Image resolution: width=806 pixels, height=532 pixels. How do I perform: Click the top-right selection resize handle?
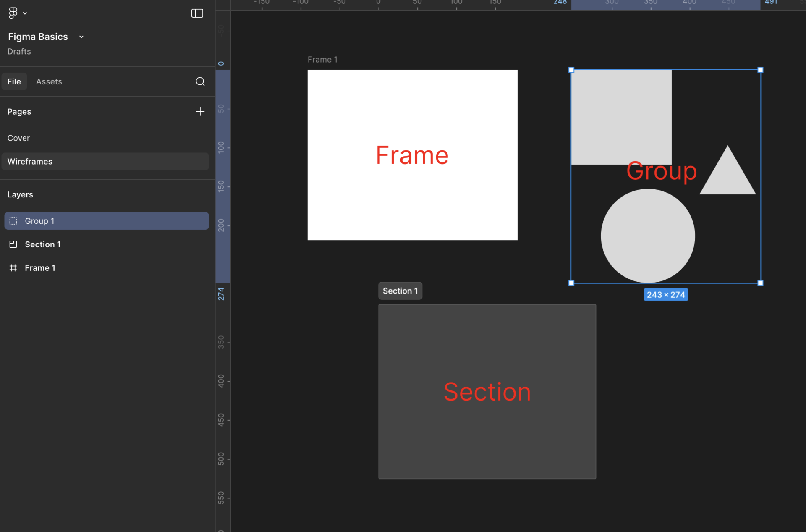pos(760,70)
